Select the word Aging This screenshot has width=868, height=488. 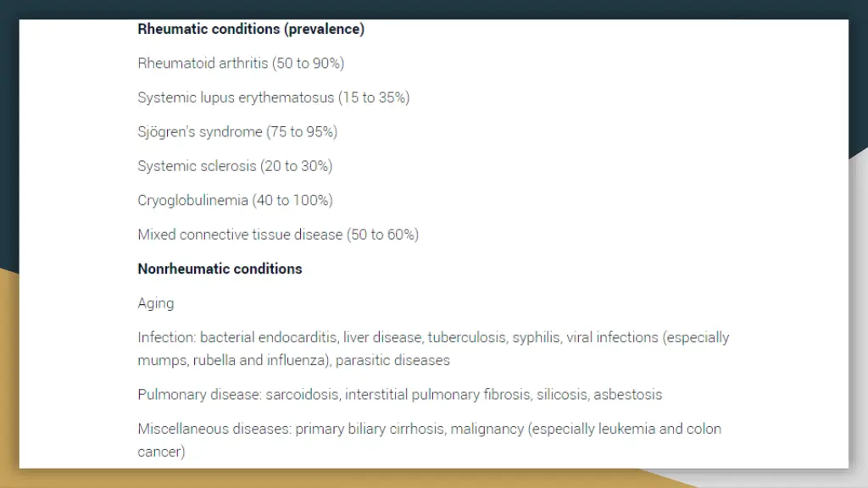[x=156, y=304]
